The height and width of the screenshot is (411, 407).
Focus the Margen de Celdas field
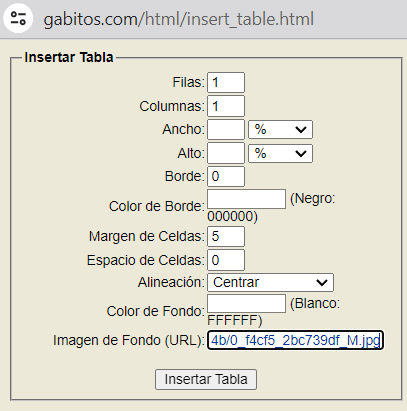coord(226,236)
